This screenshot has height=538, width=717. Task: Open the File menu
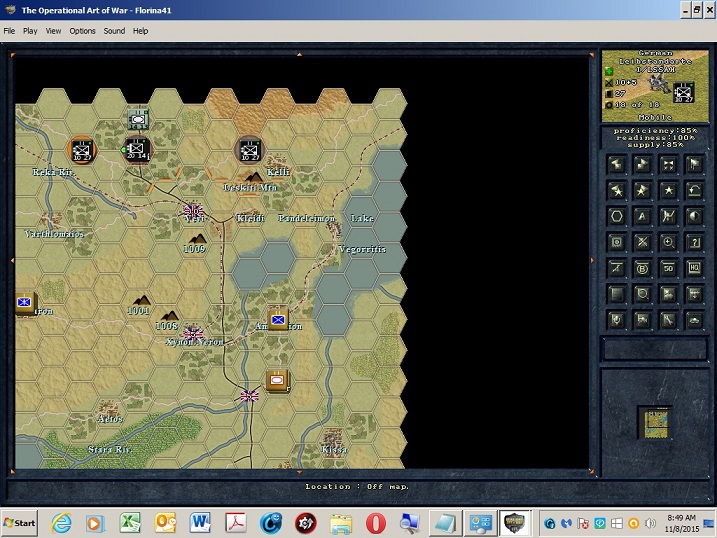coord(9,31)
